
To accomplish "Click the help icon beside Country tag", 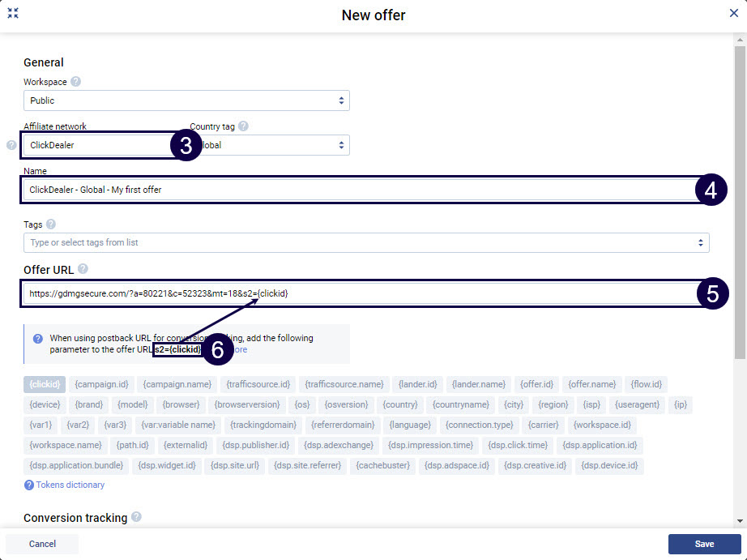I will (x=243, y=126).
